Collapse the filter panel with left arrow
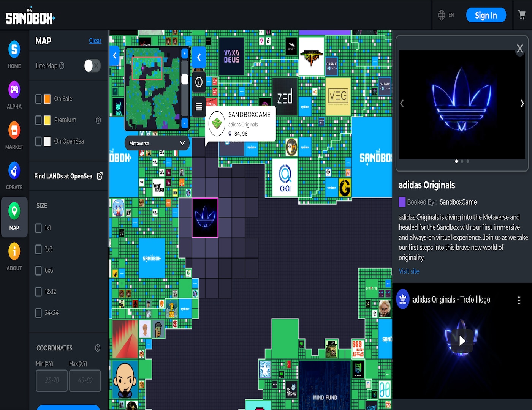 [x=114, y=56]
